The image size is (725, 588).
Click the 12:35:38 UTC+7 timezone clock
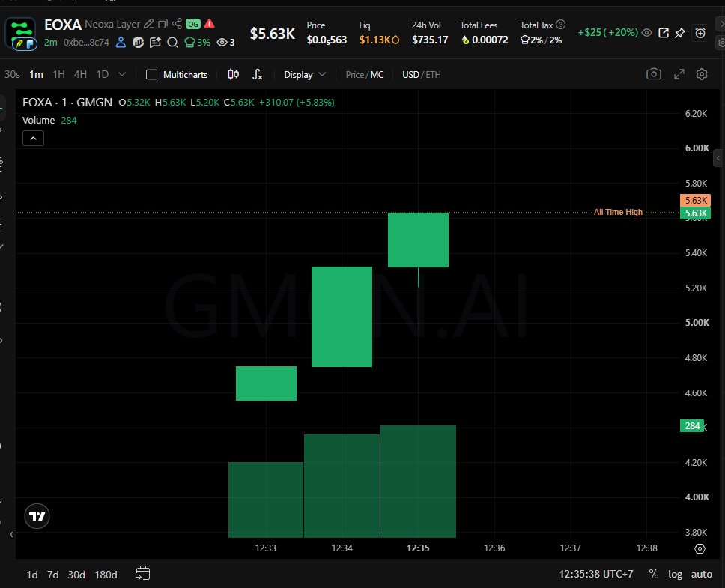596,574
